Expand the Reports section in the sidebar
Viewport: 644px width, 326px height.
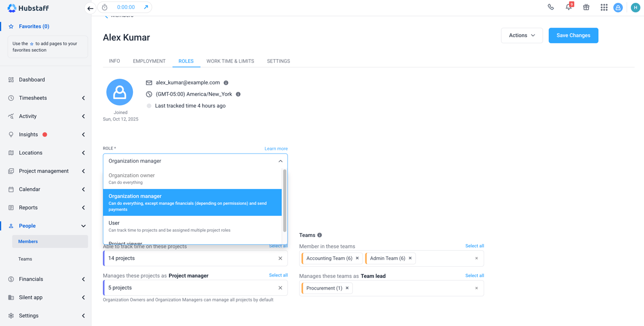click(83, 207)
